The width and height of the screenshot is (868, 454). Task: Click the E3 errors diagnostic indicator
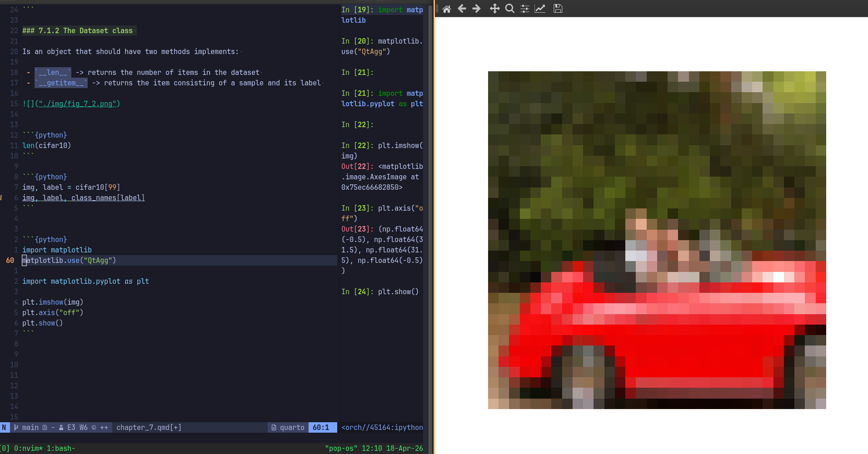71,427
